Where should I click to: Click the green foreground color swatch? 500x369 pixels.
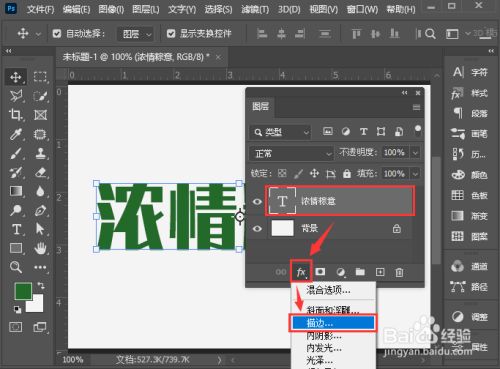click(x=23, y=290)
